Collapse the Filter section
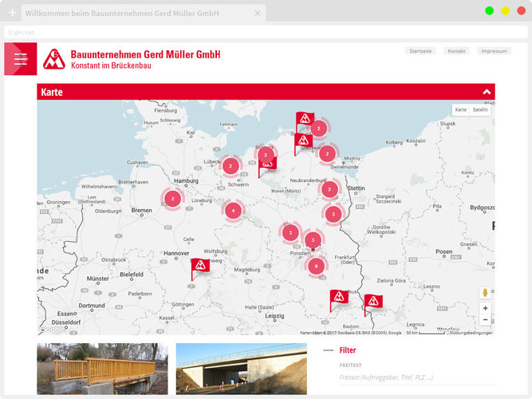This screenshot has height=399, width=532. tap(328, 350)
